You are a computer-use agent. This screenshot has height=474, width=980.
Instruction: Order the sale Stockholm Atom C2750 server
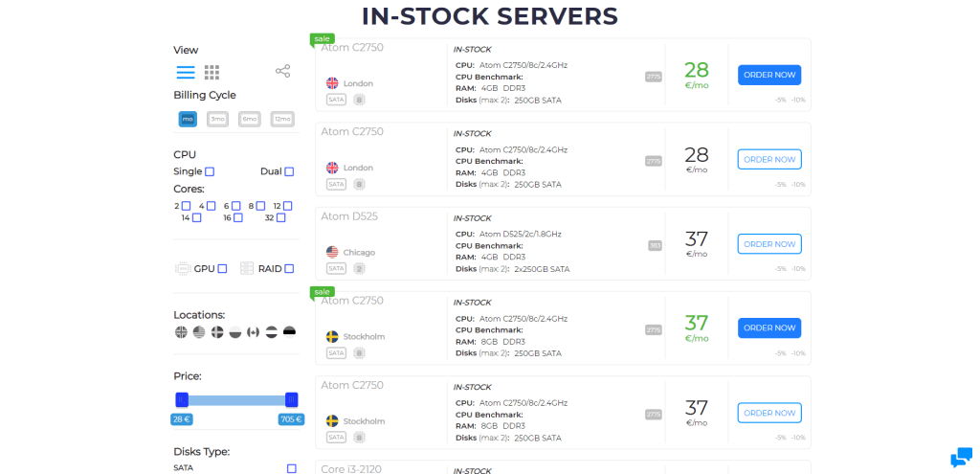point(769,328)
